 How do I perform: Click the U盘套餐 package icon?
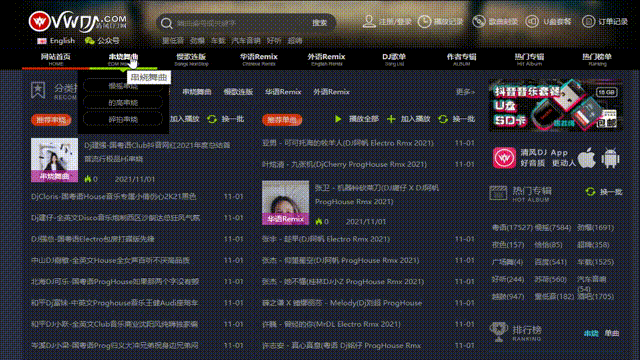click(532, 21)
